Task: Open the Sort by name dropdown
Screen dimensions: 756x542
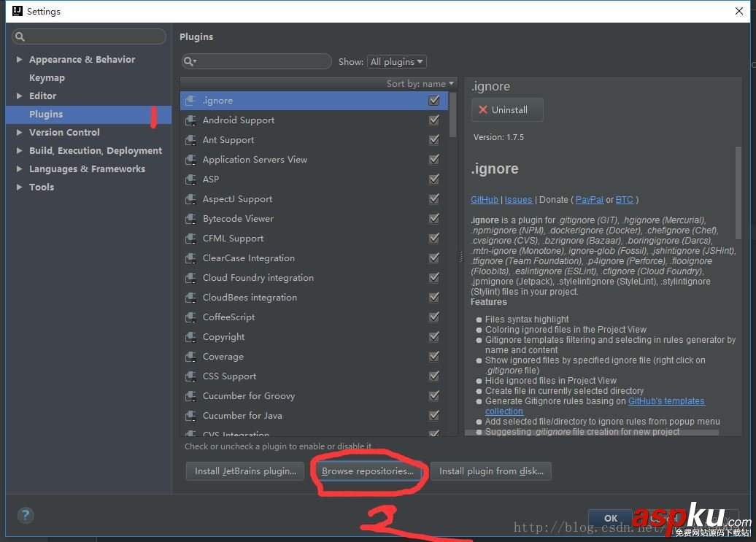Action: tap(420, 83)
